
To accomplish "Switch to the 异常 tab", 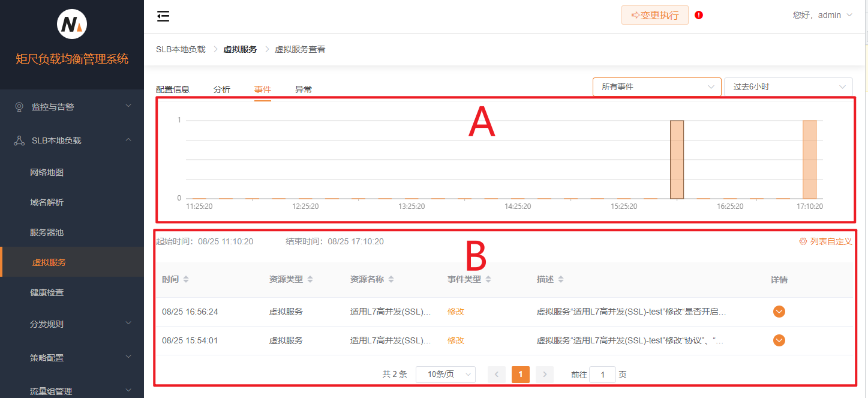I will click(x=303, y=88).
